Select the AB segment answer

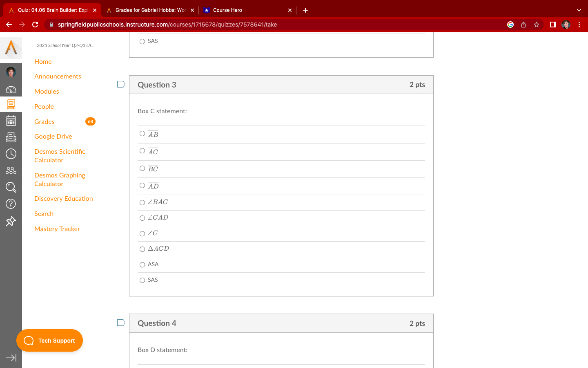[142, 134]
